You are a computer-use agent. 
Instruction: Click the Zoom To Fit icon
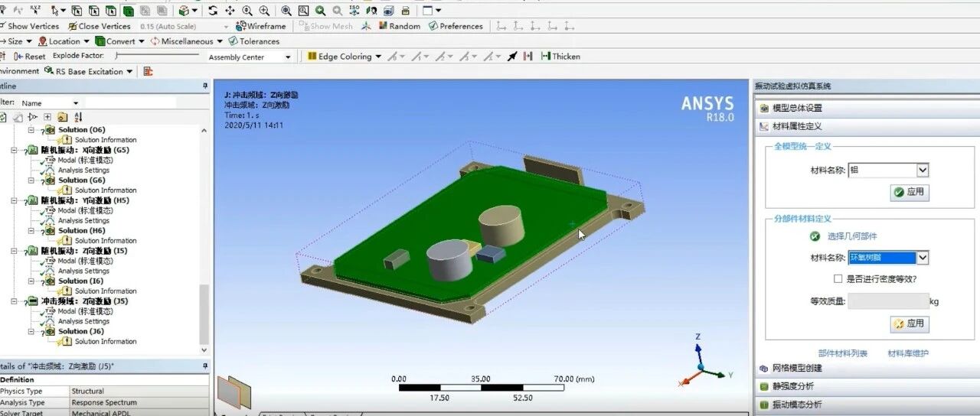click(286, 11)
